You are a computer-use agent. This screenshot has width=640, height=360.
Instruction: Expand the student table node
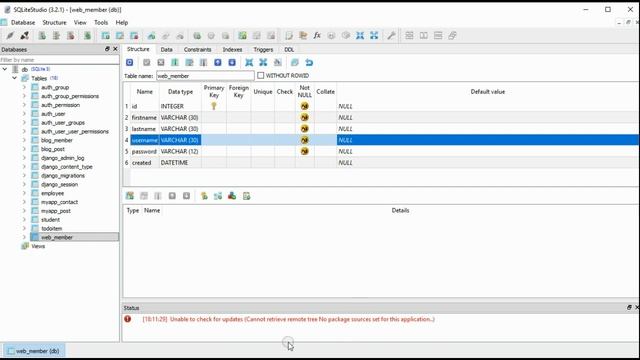[24, 220]
